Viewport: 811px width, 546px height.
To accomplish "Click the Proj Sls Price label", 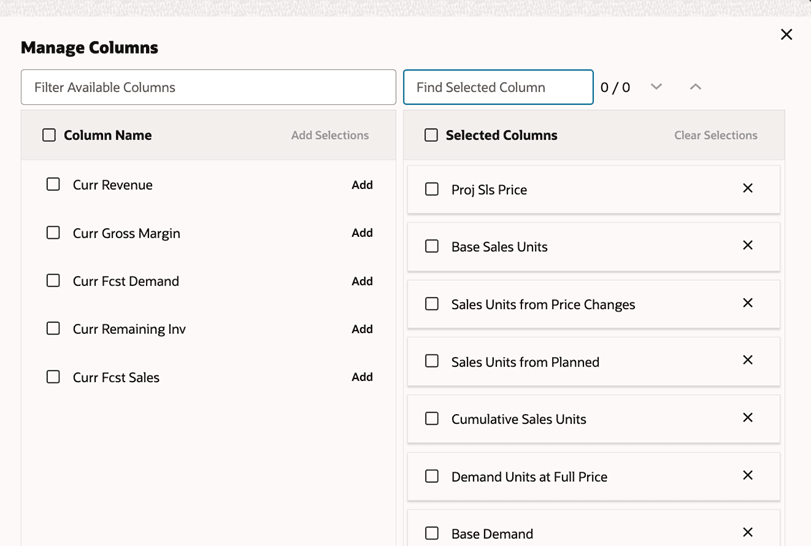I will [489, 190].
